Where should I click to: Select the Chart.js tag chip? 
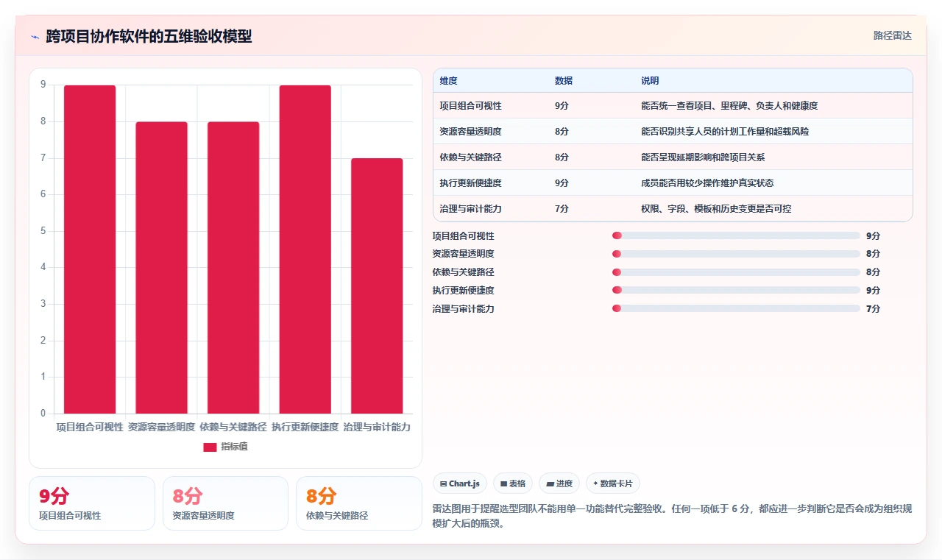coord(460,483)
